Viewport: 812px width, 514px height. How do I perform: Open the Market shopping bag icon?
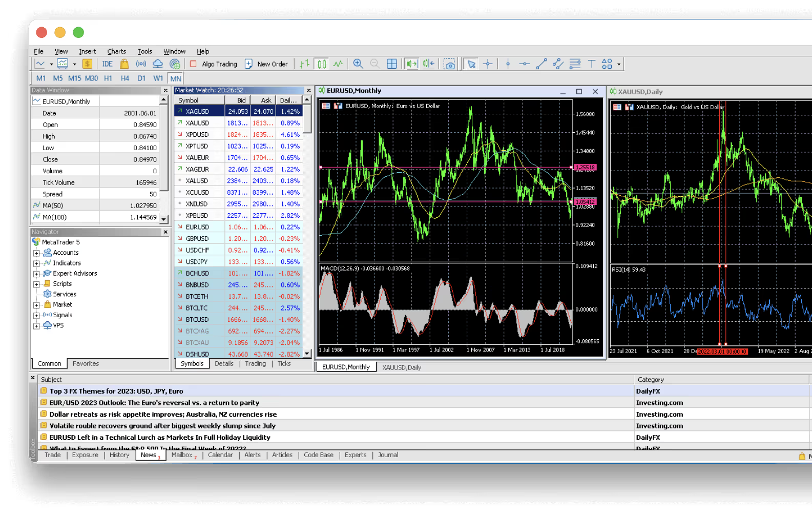click(124, 64)
